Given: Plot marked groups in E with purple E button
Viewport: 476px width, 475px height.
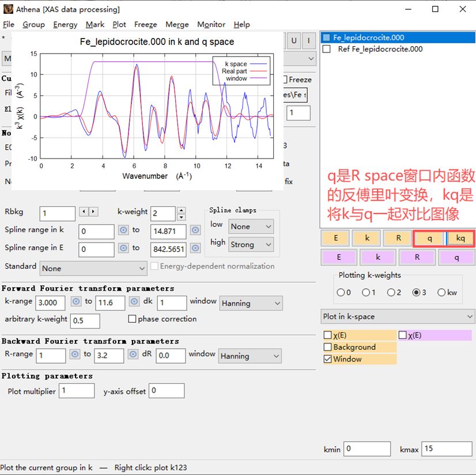Looking at the screenshot, I should 338,257.
